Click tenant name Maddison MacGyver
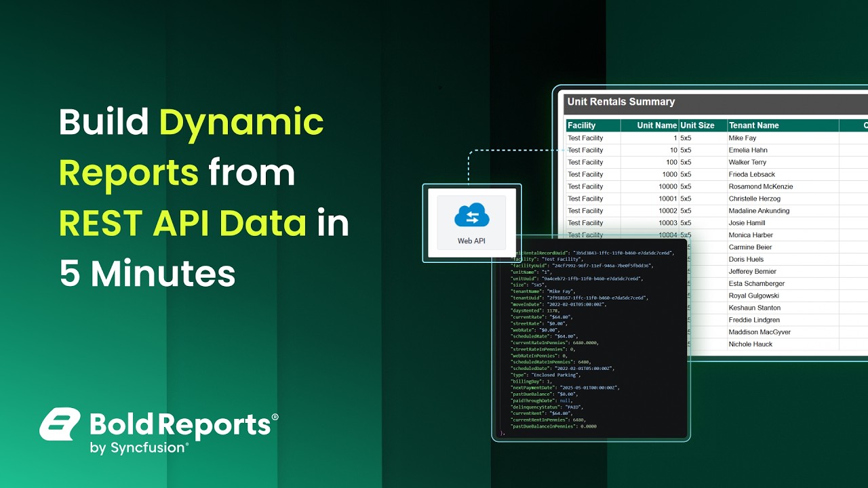 point(759,332)
